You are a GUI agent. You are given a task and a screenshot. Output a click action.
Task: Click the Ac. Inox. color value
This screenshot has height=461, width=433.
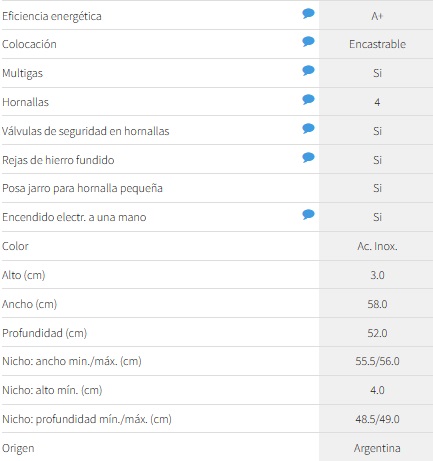tap(377, 246)
